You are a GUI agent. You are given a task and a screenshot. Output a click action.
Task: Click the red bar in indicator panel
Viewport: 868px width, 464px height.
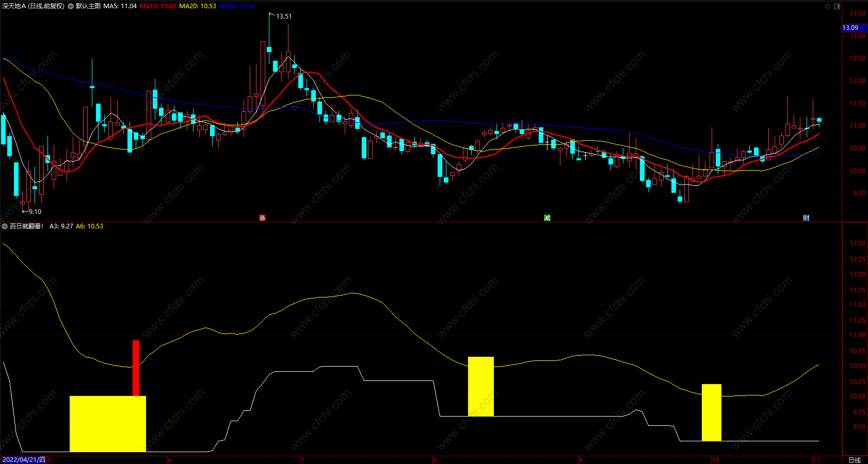click(x=136, y=368)
